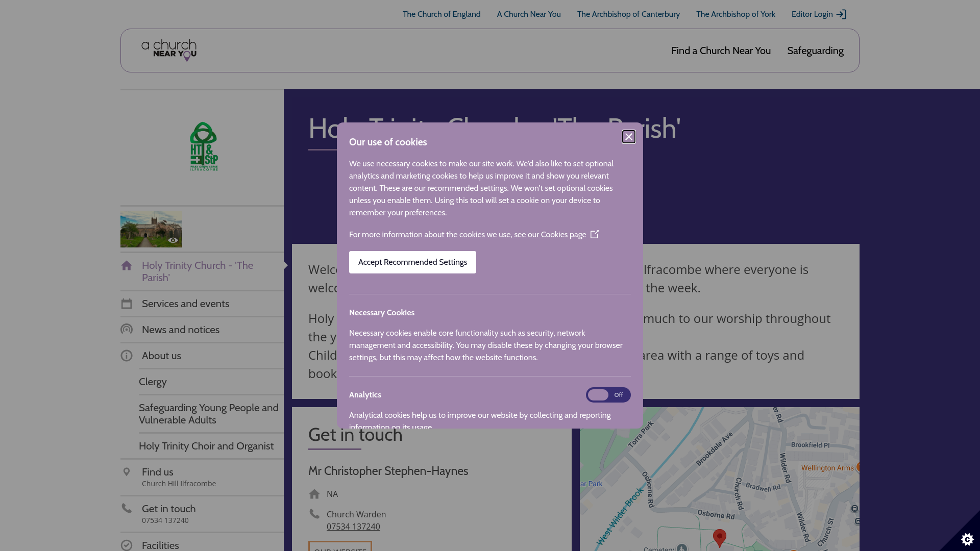This screenshot has width=980, height=551.
Task: Click the Editor Login arrow icon
Action: coord(841,14)
